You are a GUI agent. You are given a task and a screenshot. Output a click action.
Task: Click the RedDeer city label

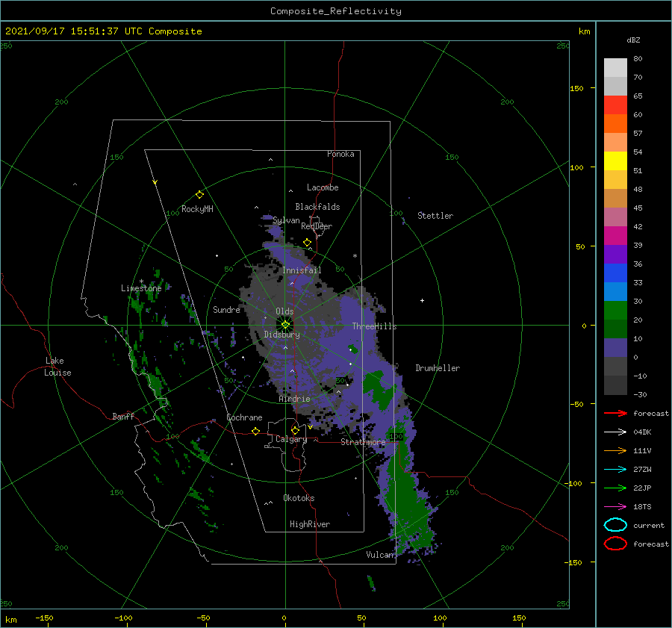point(317,226)
